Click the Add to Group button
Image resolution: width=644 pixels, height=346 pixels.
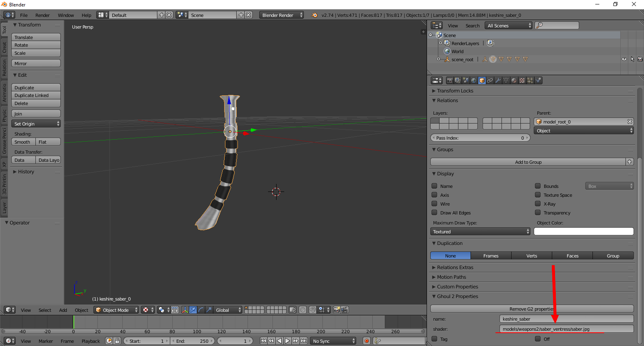click(528, 162)
